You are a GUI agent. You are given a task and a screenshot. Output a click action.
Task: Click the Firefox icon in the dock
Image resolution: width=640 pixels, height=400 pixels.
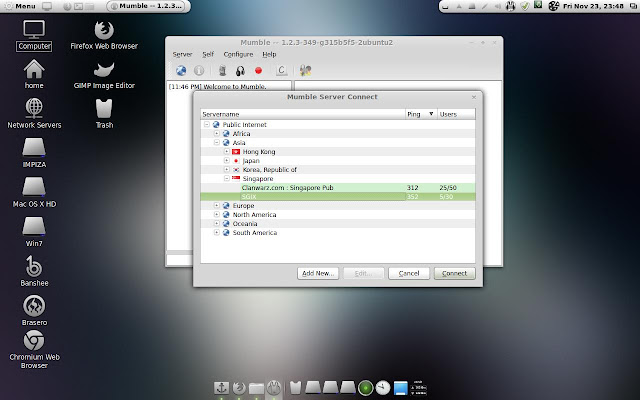click(239, 388)
